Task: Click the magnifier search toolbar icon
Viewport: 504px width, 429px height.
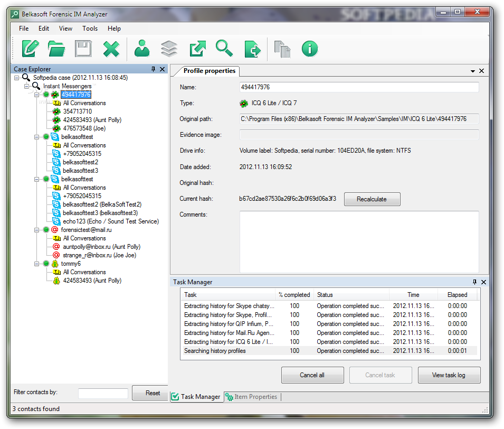Action: click(224, 49)
